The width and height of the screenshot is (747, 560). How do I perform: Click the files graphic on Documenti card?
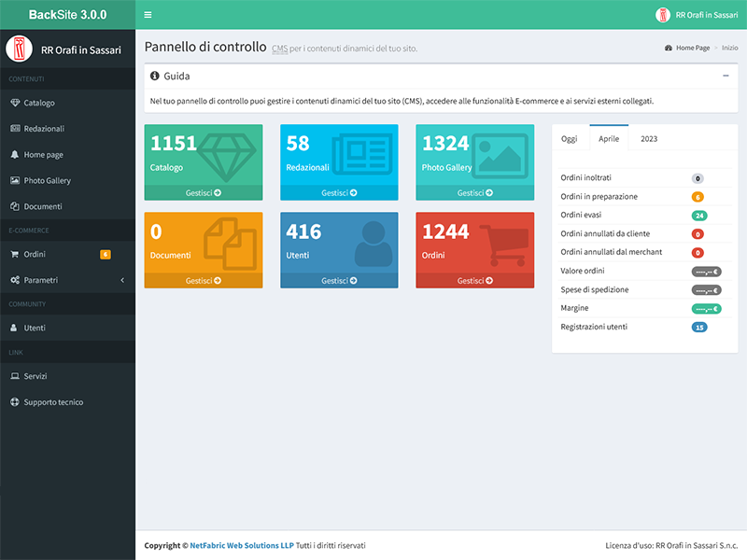click(x=230, y=244)
